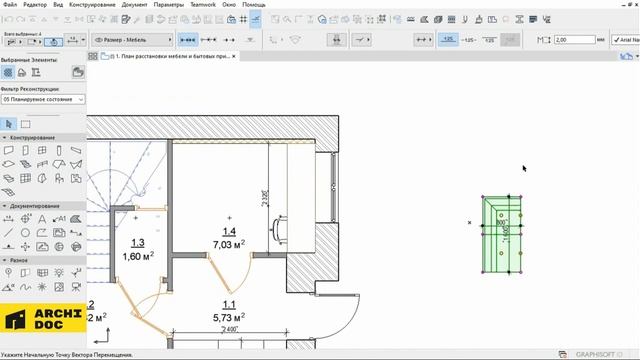Select the Figure image tool

pyautogui.click(x=59, y=287)
